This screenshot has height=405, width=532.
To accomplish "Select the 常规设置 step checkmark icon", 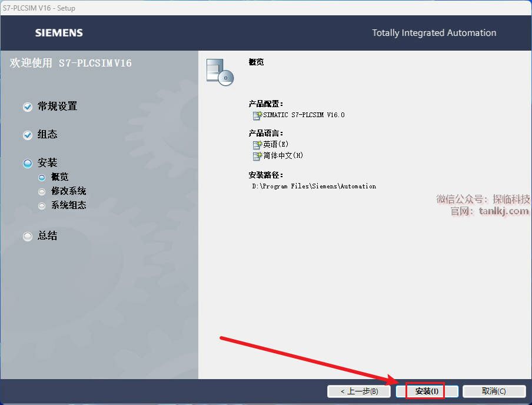I will click(28, 107).
